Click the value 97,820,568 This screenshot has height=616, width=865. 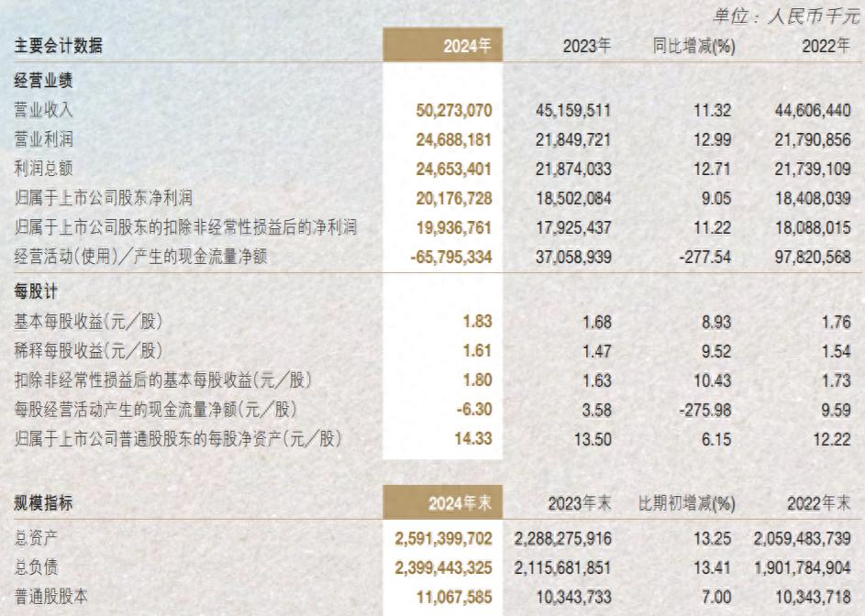[813, 257]
